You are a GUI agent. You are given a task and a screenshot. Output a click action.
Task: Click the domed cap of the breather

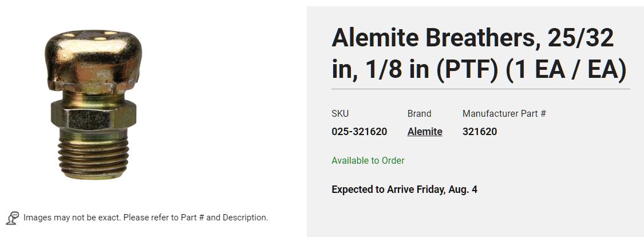point(93,61)
